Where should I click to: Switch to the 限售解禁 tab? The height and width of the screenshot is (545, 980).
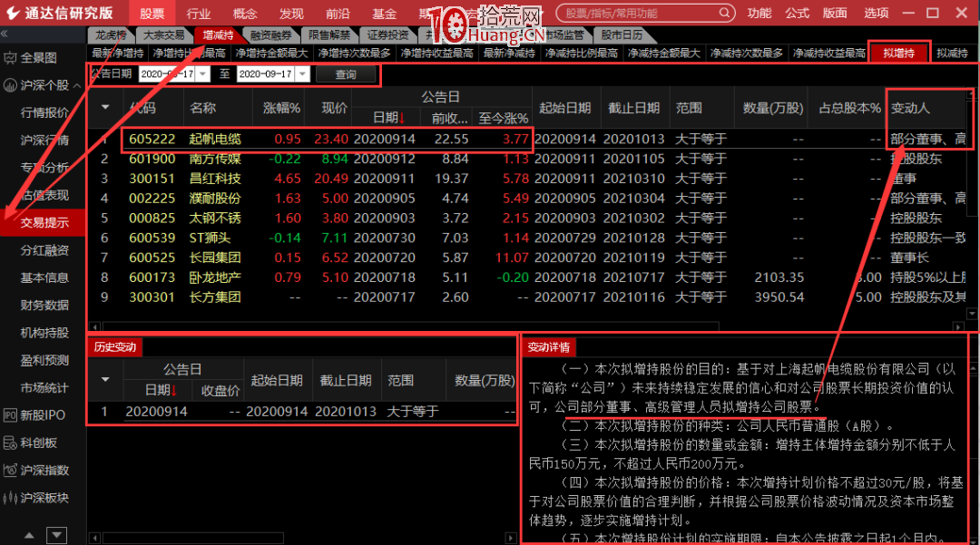point(329,35)
